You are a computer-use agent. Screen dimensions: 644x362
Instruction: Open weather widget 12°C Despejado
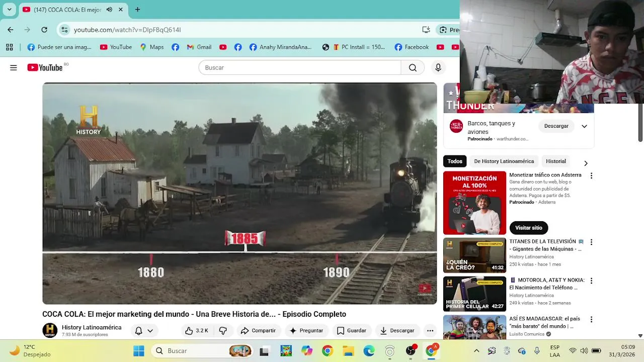30,350
